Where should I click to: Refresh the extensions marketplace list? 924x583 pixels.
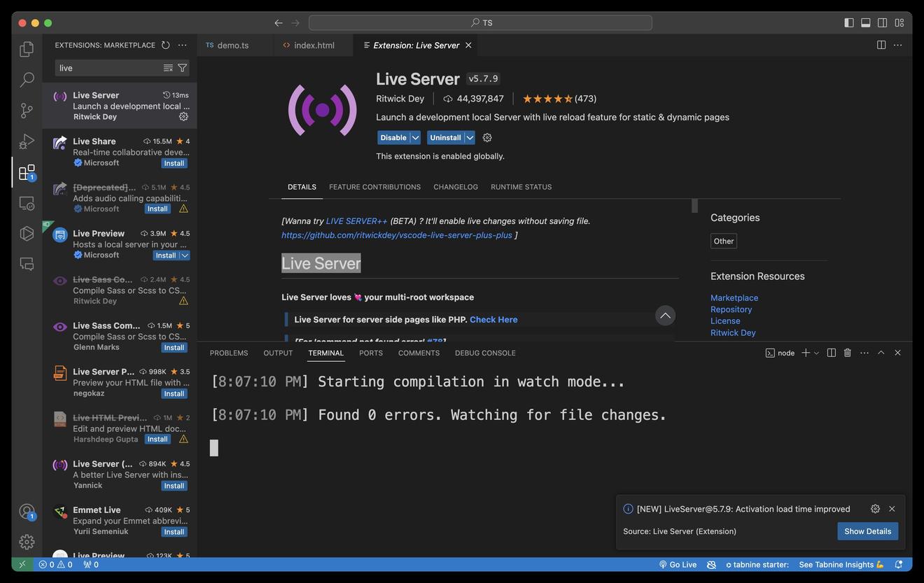coord(165,45)
